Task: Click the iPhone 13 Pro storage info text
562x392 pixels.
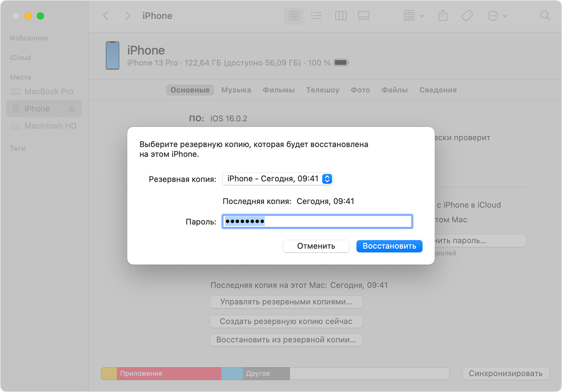Action: (229, 63)
